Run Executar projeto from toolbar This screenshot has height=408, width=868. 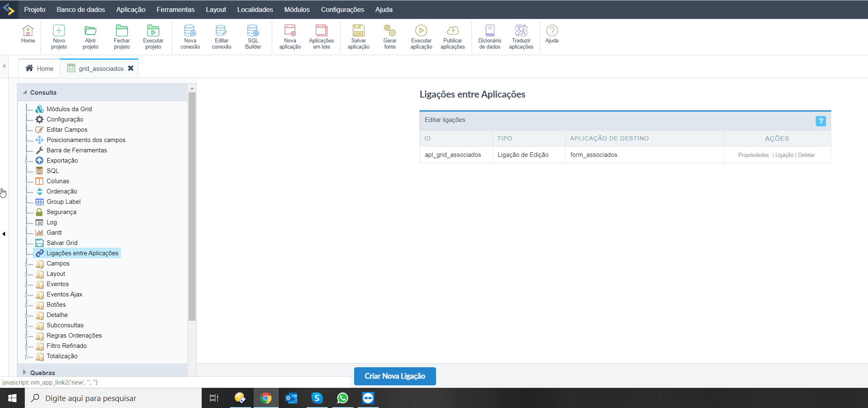[153, 37]
